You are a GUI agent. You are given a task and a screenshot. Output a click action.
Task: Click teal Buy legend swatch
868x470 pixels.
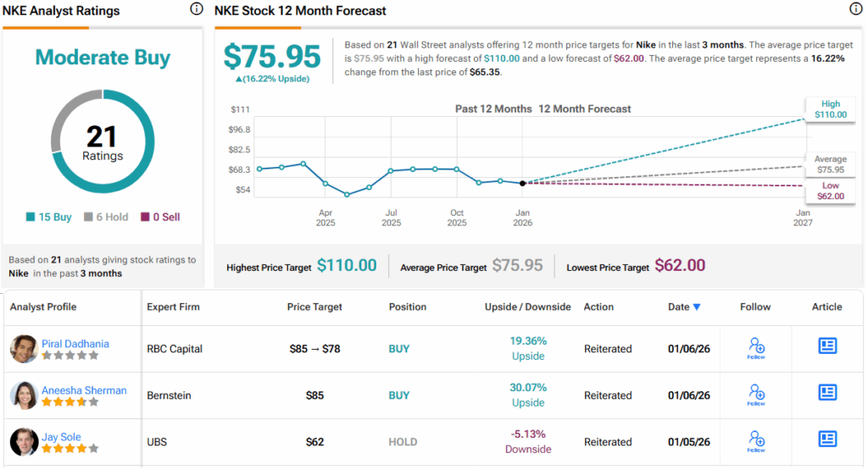pos(31,217)
